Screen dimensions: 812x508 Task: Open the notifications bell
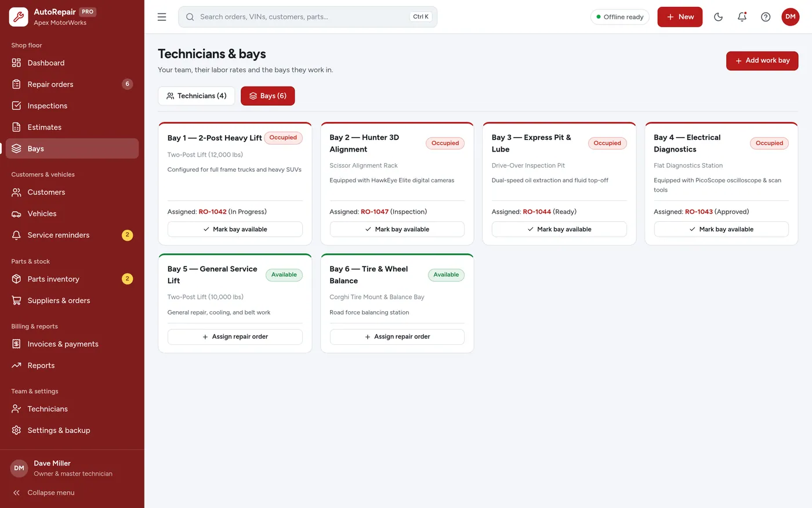point(742,17)
